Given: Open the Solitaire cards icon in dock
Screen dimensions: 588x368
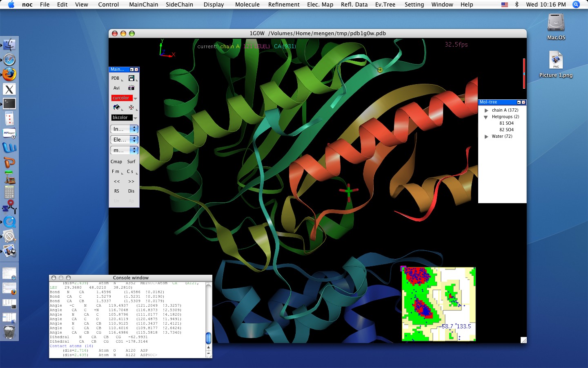Looking at the screenshot, I should point(9,119).
